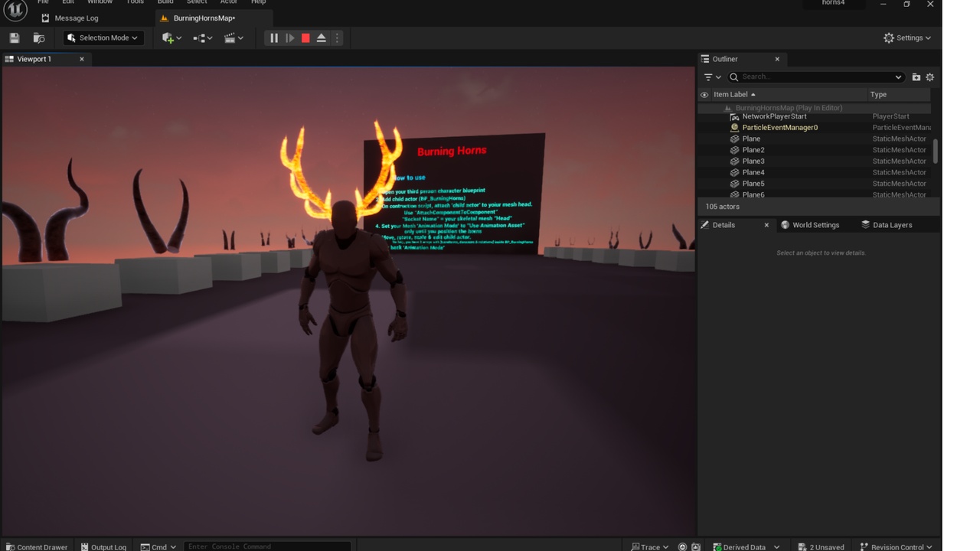The height and width of the screenshot is (551, 980).
Task: Select the Plane4 actor row
Action: tap(814, 172)
